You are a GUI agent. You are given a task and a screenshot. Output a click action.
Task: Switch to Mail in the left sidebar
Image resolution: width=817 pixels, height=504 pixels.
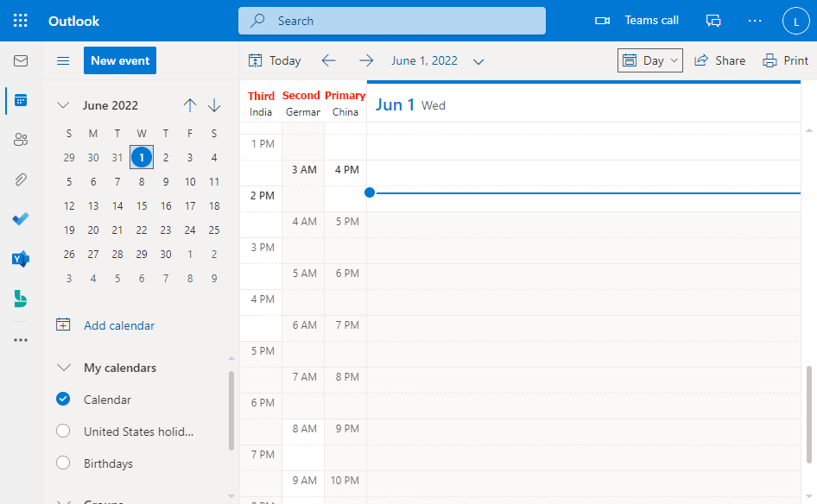click(x=21, y=60)
